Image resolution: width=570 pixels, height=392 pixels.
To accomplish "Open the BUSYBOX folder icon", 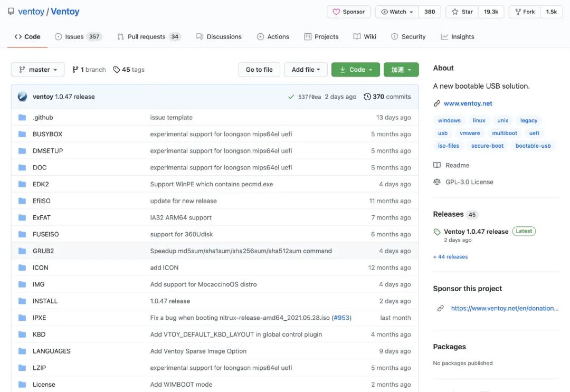I will point(22,134).
